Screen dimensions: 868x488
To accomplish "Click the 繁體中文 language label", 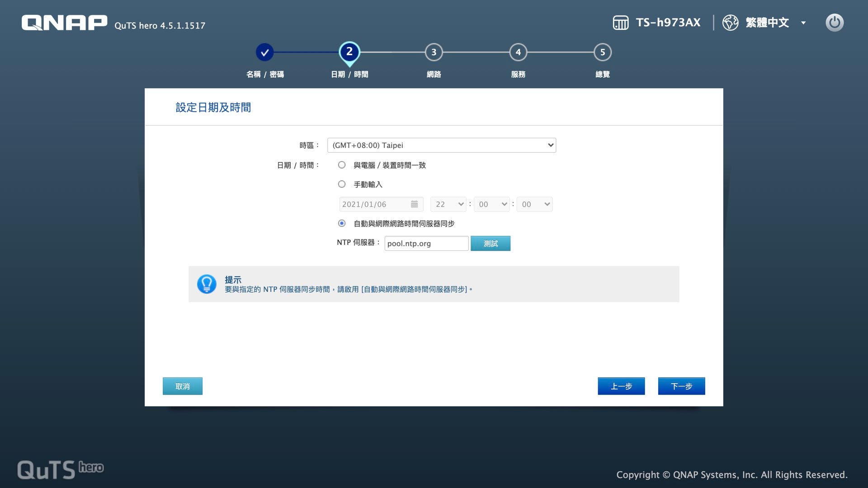I will tap(767, 23).
